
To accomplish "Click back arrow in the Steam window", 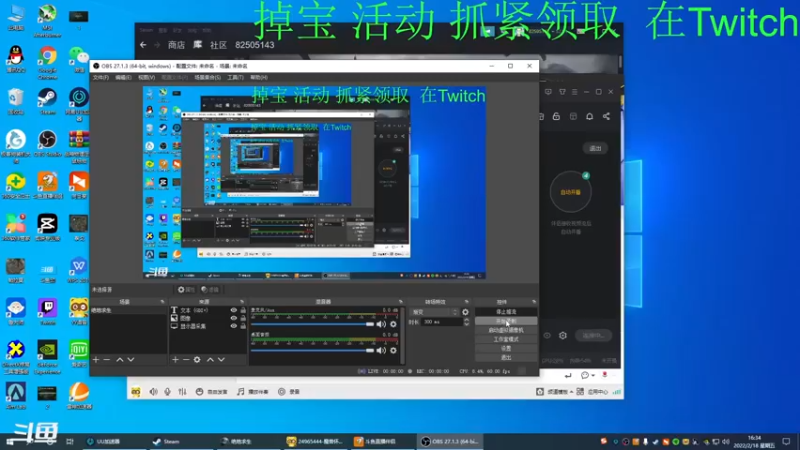I will click(x=143, y=45).
